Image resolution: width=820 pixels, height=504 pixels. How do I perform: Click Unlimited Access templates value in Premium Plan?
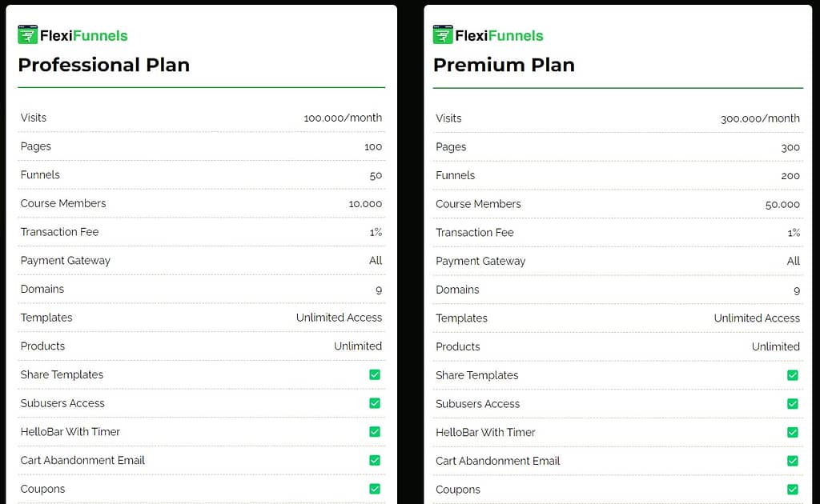tap(757, 318)
